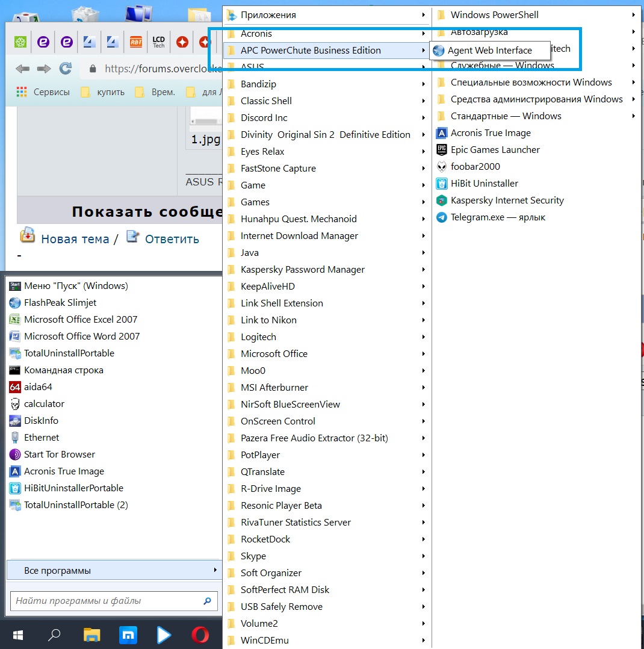The width and height of the screenshot is (644, 649).
Task: Open the Kaspersky Password Manager folder
Action: coord(327,270)
